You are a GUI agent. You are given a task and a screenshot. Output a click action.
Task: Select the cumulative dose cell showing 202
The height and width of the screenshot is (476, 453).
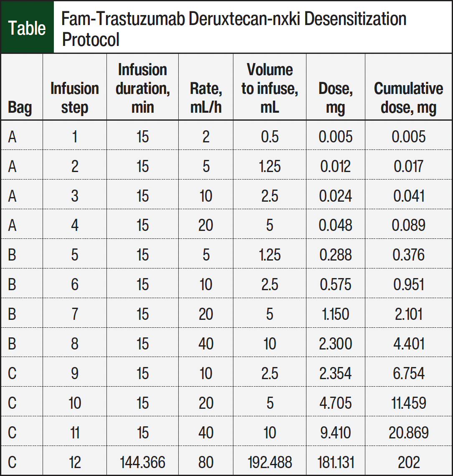(408, 462)
